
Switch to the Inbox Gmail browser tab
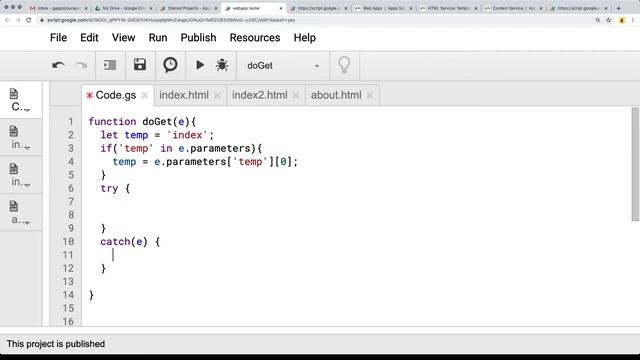(58, 8)
